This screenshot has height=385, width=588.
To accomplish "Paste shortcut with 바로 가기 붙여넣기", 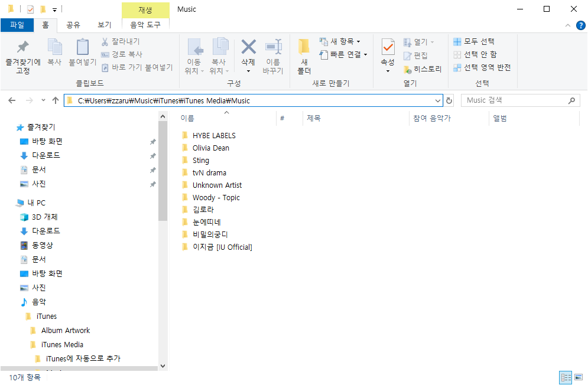I will (137, 67).
